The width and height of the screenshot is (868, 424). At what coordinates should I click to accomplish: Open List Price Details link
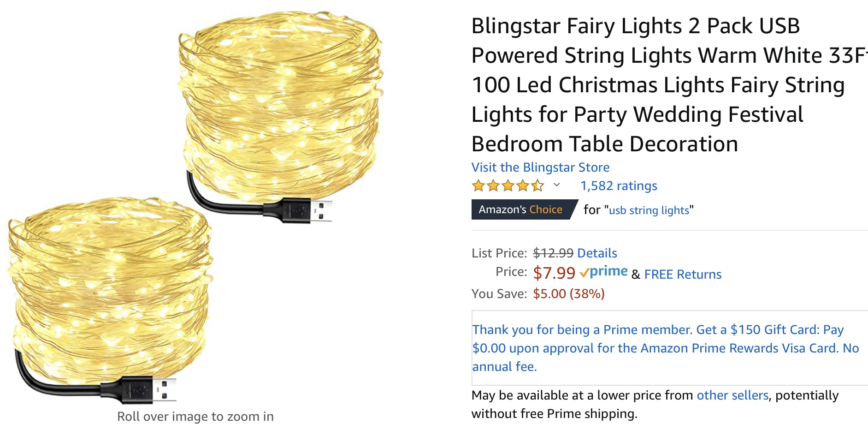597,253
